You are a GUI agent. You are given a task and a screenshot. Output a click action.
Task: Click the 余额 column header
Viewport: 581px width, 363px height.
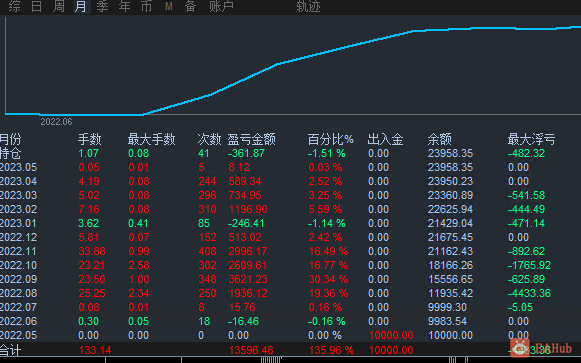(439, 139)
